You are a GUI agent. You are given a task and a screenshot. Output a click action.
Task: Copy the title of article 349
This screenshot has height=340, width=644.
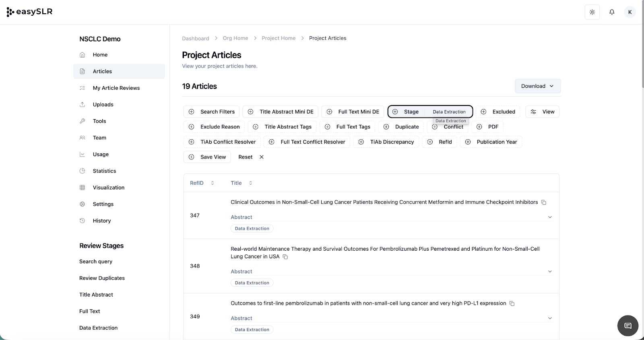pyautogui.click(x=512, y=303)
